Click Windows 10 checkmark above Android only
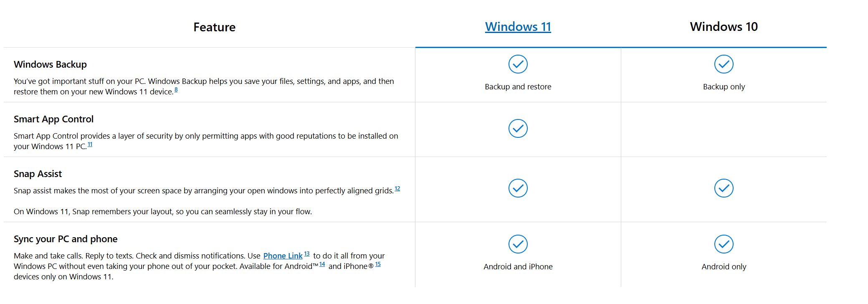 [724, 244]
